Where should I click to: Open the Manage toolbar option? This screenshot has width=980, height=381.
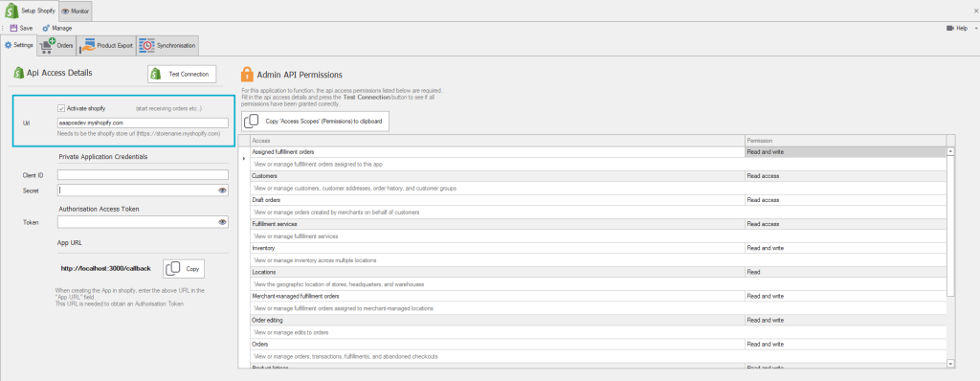56,28
